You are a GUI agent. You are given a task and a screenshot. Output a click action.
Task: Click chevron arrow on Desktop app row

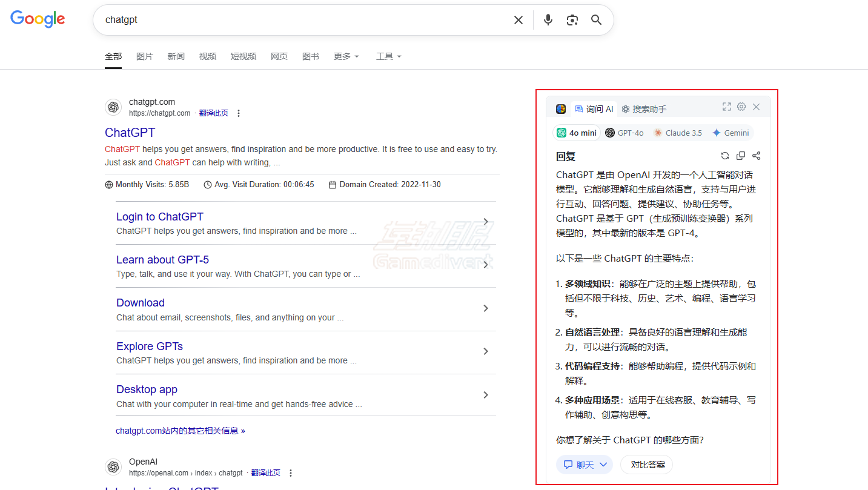486,395
